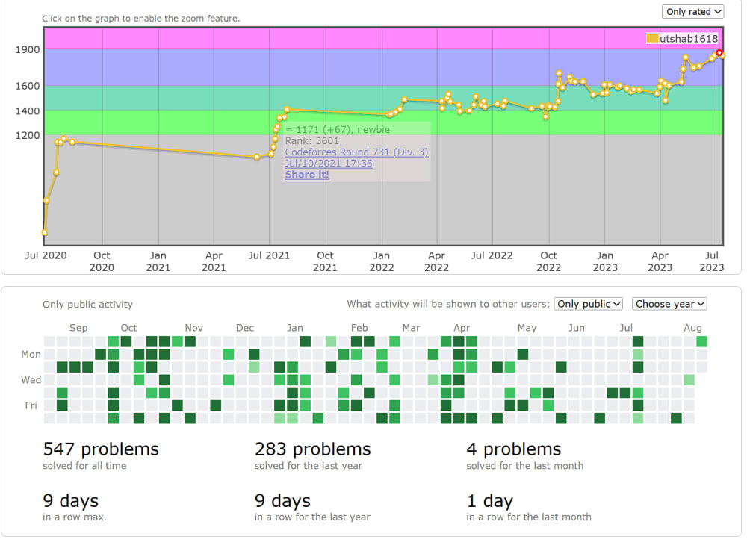Click the utshab1618 legend label
747x560 pixels.
[688, 37]
